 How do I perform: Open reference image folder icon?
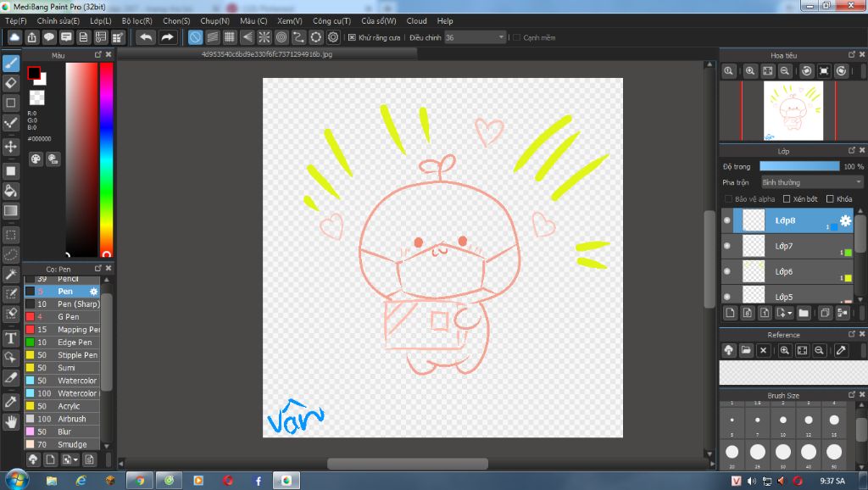click(x=746, y=350)
